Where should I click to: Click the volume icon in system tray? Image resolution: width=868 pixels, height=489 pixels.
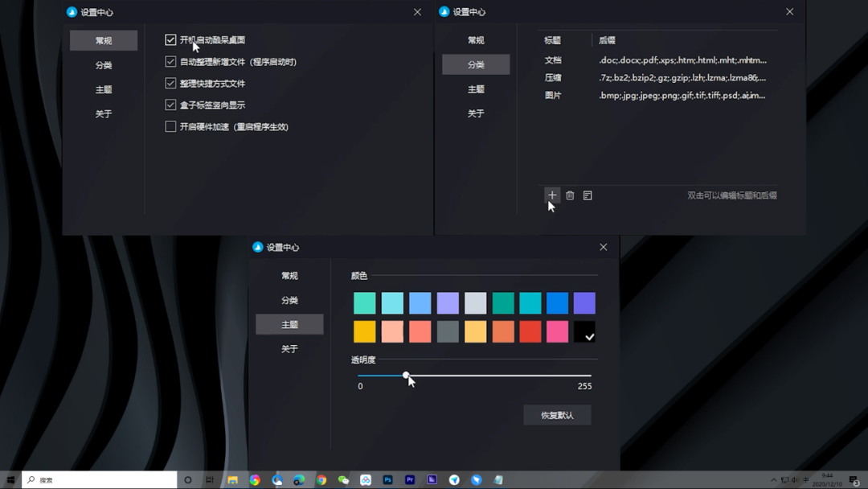point(795,479)
